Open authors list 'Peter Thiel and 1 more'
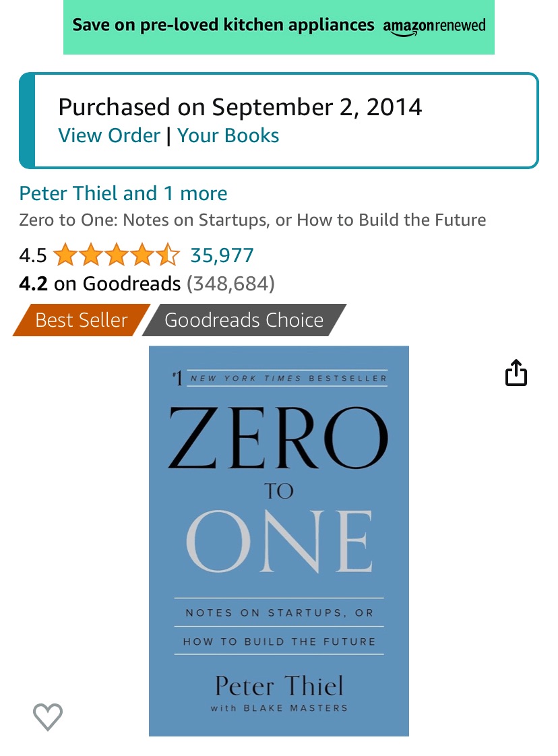Image resolution: width=558 pixels, height=756 pixels. (123, 193)
